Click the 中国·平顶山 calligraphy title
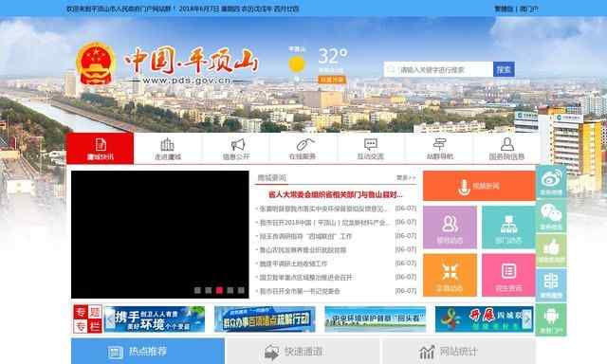The image size is (607, 364). pyautogui.click(x=191, y=61)
